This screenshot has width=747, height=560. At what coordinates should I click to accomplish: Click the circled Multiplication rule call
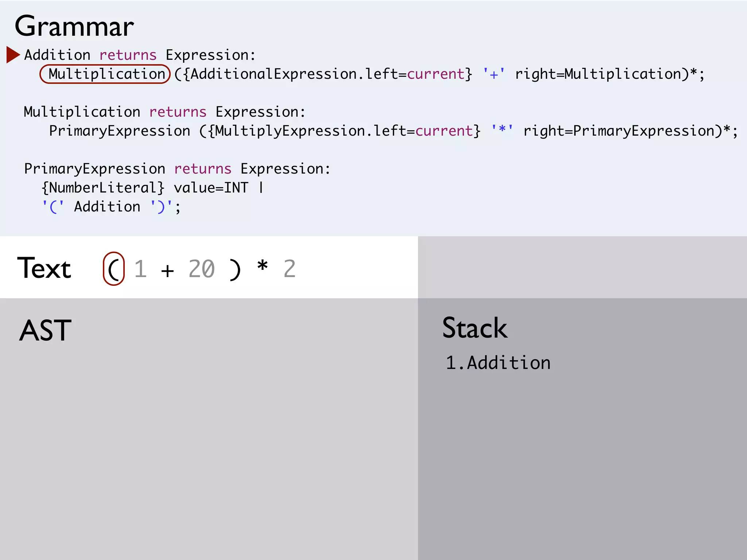pyautogui.click(x=105, y=74)
